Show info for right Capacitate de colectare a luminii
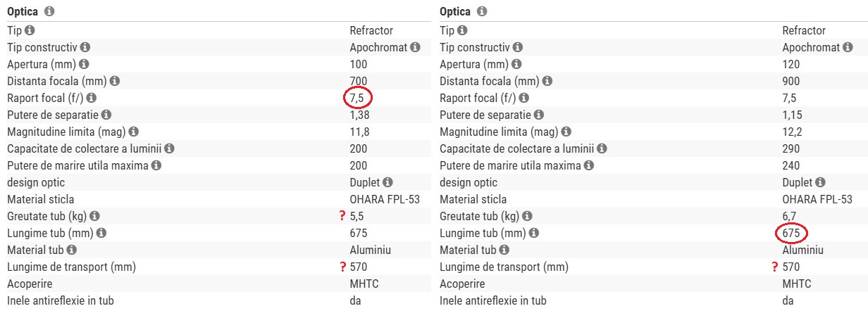This screenshot has height=318, width=868. click(602, 148)
